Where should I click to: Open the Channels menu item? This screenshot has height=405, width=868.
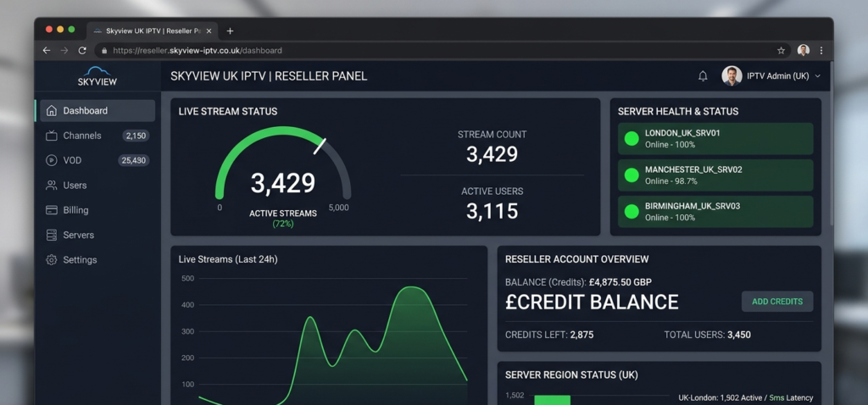(x=97, y=136)
